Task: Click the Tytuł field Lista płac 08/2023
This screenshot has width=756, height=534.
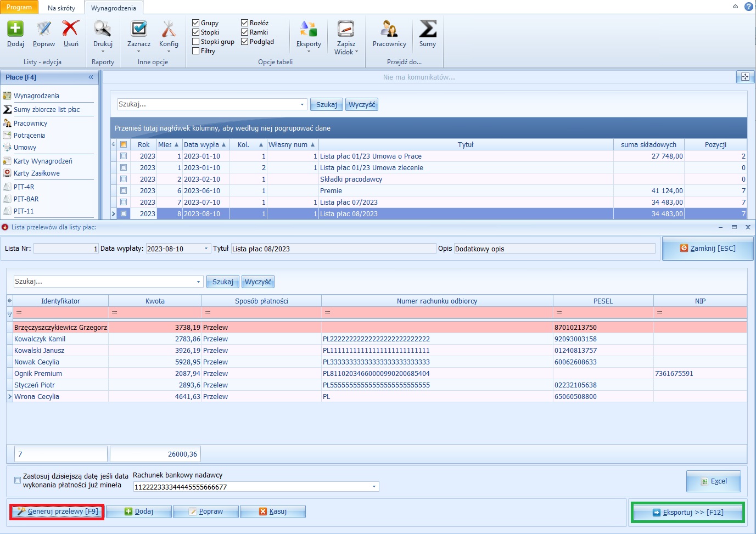Action: [333, 249]
